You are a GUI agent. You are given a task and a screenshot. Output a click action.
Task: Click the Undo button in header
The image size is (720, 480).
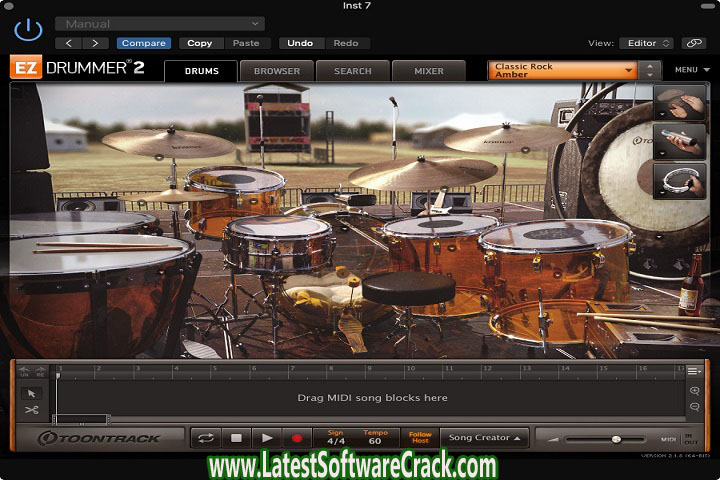tap(300, 43)
